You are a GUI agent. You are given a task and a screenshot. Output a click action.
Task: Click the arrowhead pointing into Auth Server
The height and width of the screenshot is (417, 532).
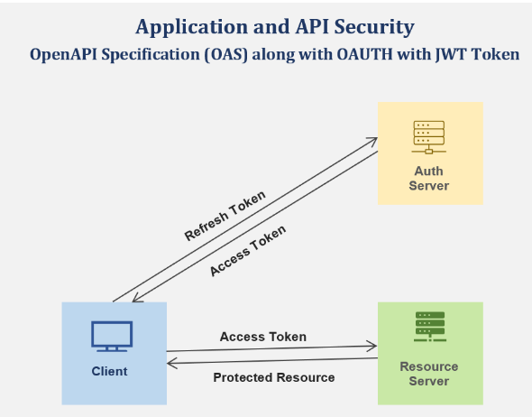372,142
